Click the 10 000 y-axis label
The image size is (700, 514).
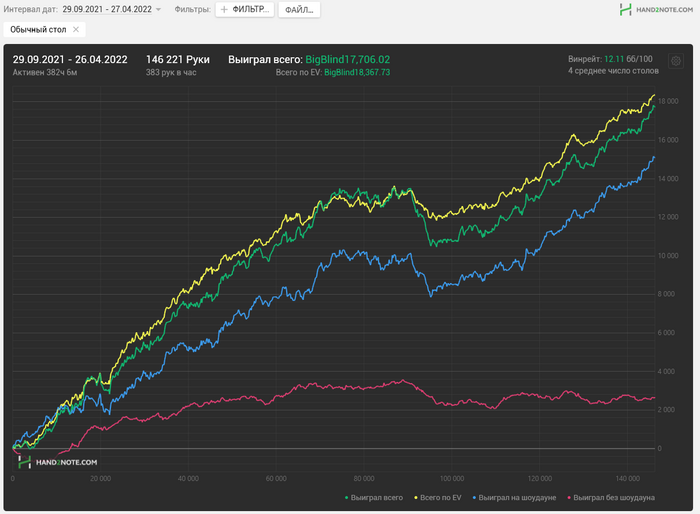coord(668,256)
